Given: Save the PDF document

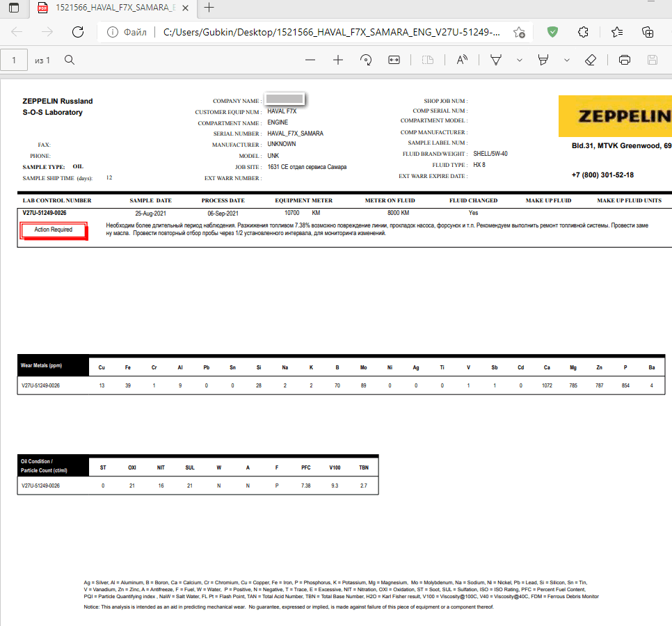Looking at the screenshot, I should (653, 60).
